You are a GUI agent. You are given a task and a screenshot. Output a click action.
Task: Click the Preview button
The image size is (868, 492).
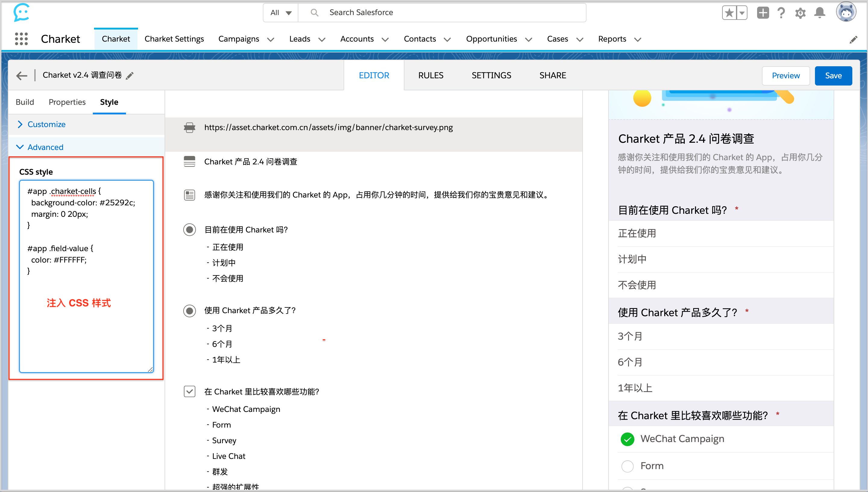pos(785,76)
